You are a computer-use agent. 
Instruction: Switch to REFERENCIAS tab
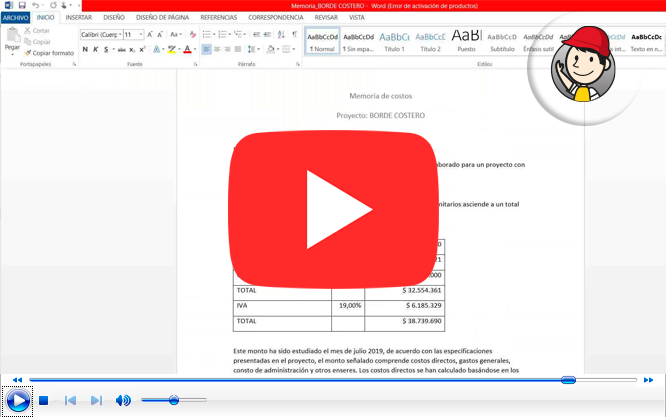click(219, 17)
